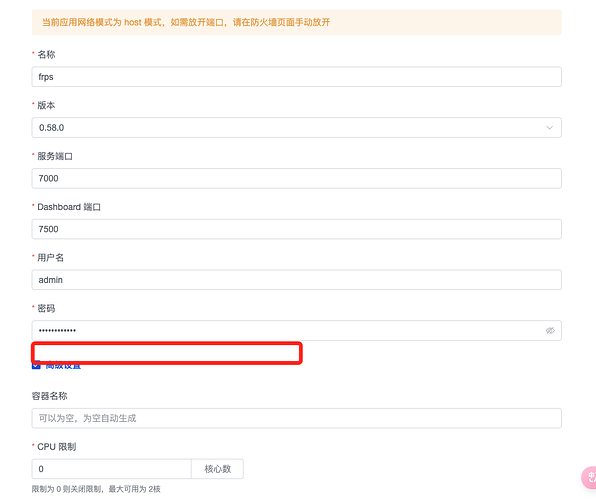596x500 pixels.
Task: Click the CPU limit hint text
Action: [x=96, y=489]
